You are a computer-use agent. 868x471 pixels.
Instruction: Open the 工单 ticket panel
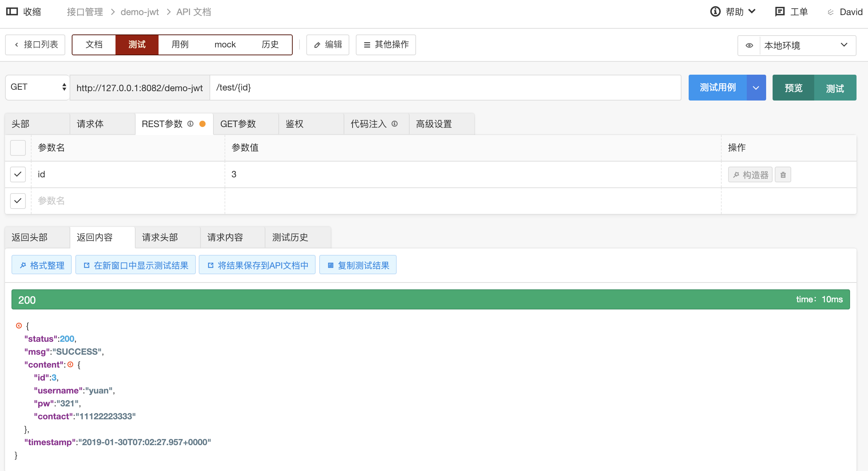(791, 11)
